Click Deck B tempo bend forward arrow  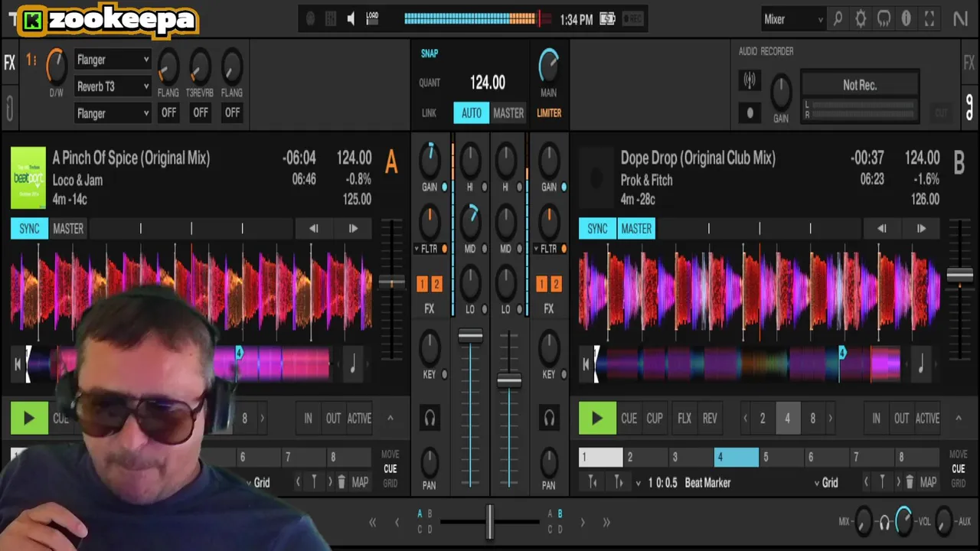921,228
